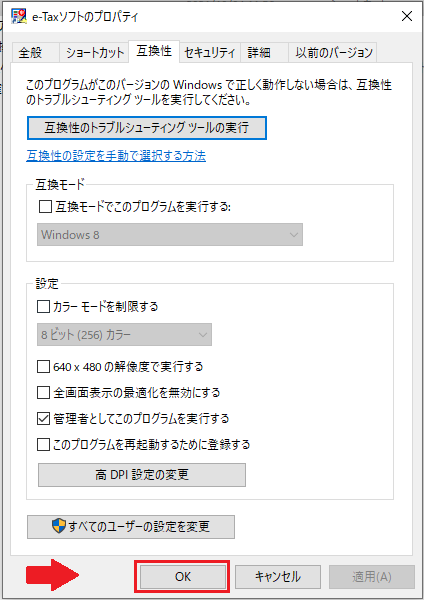Uncheck 管理者としてこのプログラムを実行する
Image resolution: width=424 pixels, height=600 pixels.
pos(43,419)
